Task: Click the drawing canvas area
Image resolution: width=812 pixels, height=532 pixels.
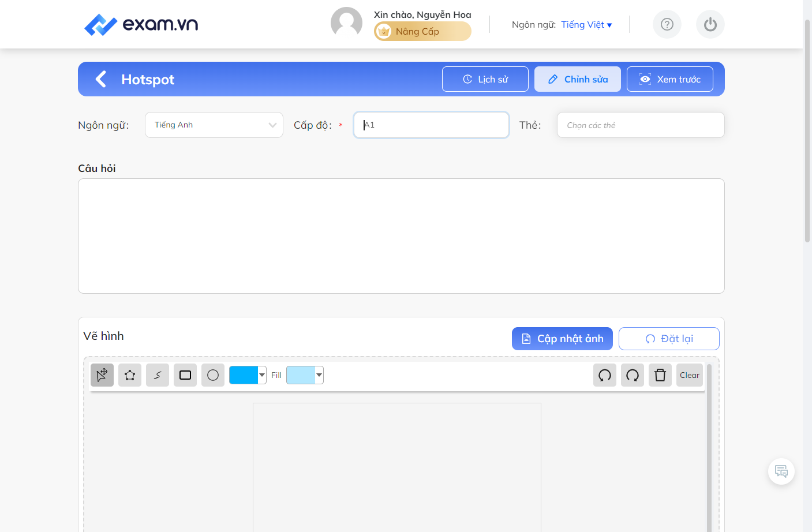Action: pos(397,467)
